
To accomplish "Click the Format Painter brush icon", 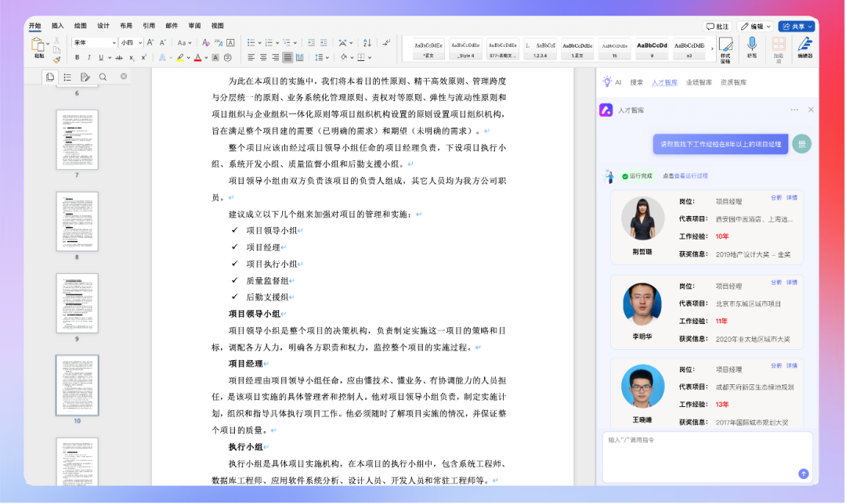I will tap(56, 59).
